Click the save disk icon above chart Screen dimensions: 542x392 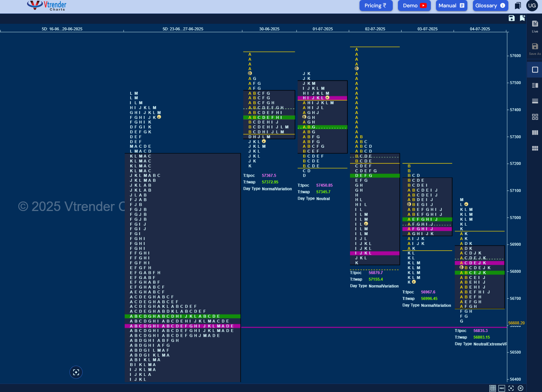pyautogui.click(x=512, y=18)
